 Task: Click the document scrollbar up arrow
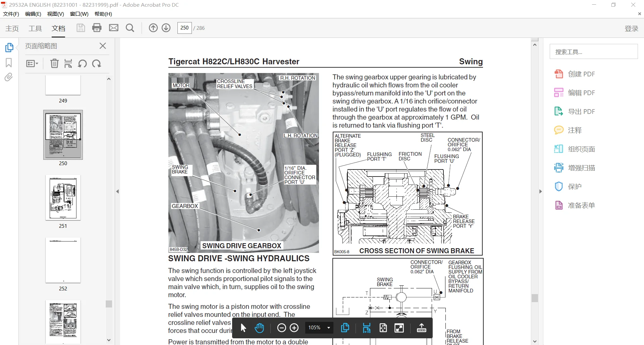tap(535, 45)
